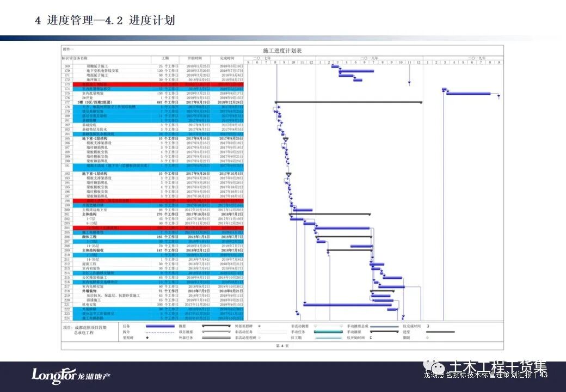Select the '任务名称' column header
Screen dimensions: 566x392
pyautogui.click(x=81, y=58)
